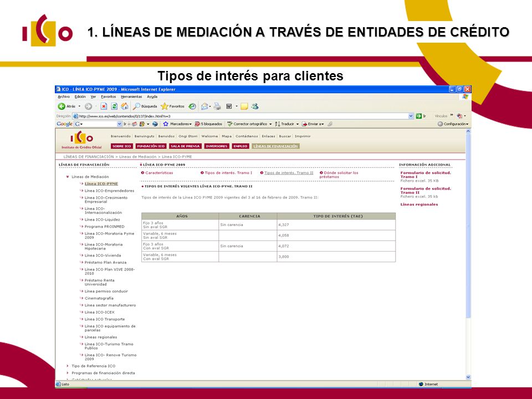This screenshot has width=532, height=399.
Task: Collapse Líneas de Mediación tree
Action: [x=68, y=177]
